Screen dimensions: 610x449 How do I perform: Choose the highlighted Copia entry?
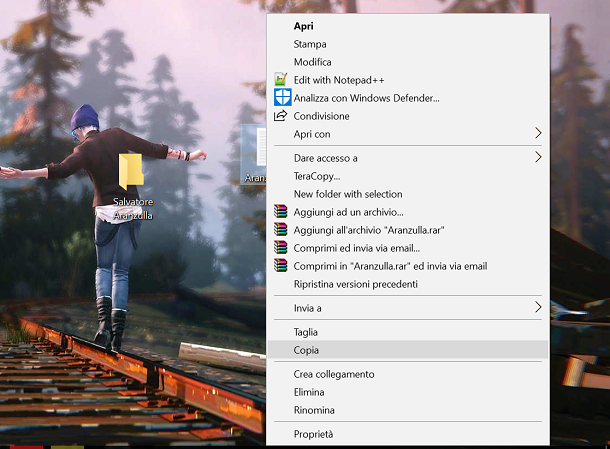pos(408,350)
